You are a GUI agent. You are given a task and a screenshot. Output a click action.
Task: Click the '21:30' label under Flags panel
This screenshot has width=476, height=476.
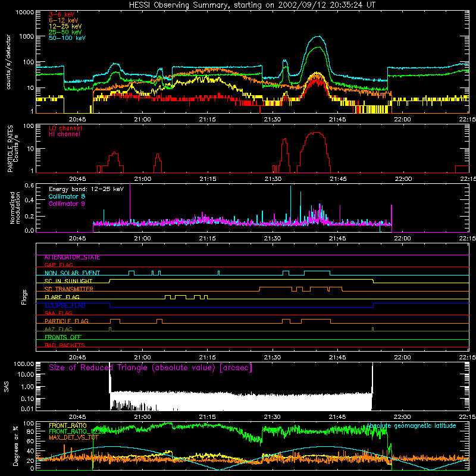click(x=273, y=358)
